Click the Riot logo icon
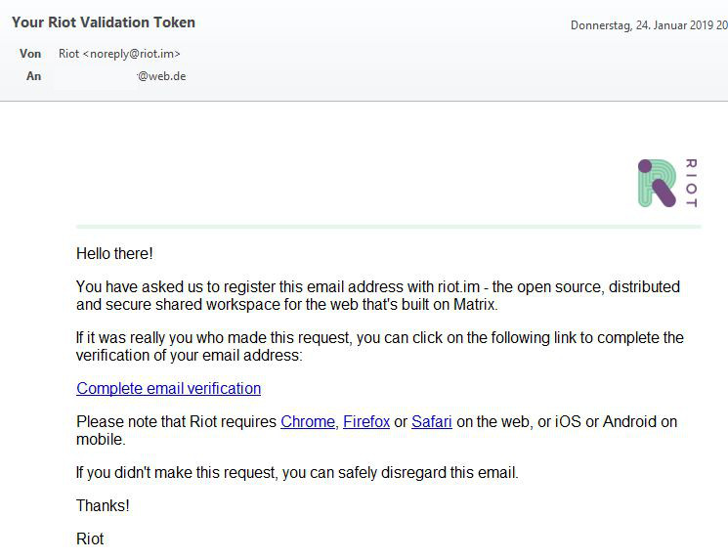 657,183
